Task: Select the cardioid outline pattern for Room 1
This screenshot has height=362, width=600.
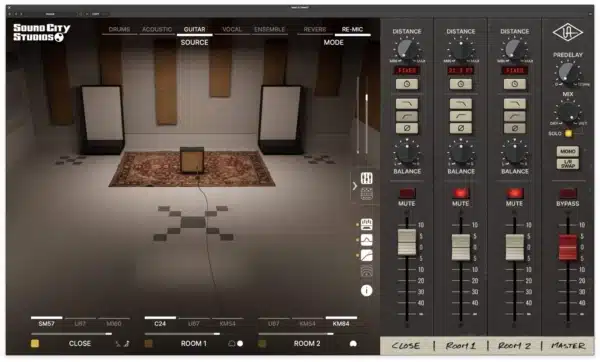Action: [x=232, y=344]
